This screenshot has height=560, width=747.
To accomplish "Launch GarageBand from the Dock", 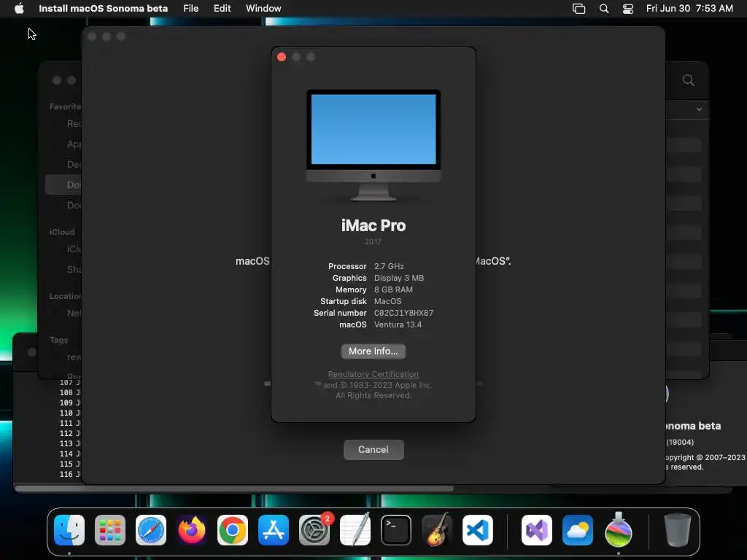I will pyautogui.click(x=437, y=530).
